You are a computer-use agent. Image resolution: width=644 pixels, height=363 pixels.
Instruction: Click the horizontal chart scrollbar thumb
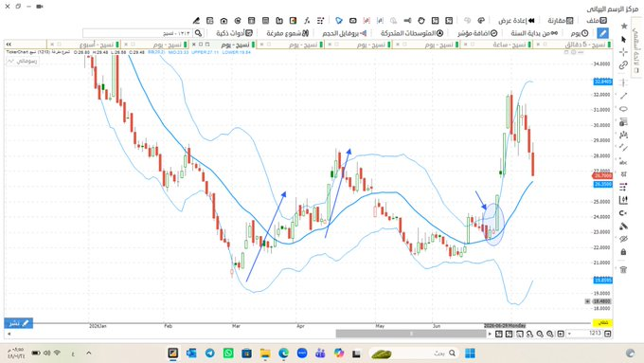tap(411, 334)
